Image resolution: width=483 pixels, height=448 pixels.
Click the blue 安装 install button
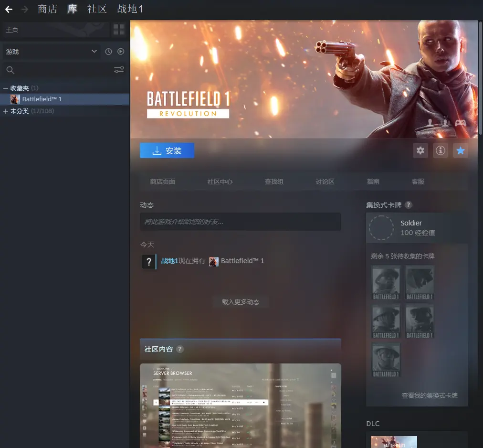click(167, 150)
